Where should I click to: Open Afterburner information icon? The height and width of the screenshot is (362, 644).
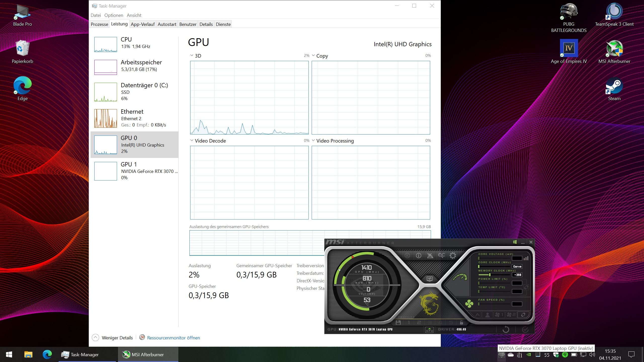(x=419, y=256)
